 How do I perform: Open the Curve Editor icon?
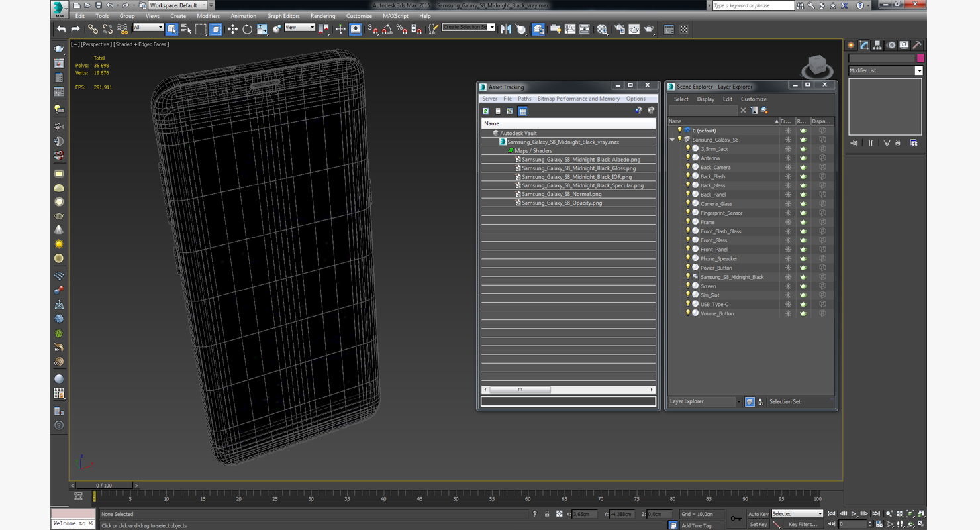(x=570, y=29)
